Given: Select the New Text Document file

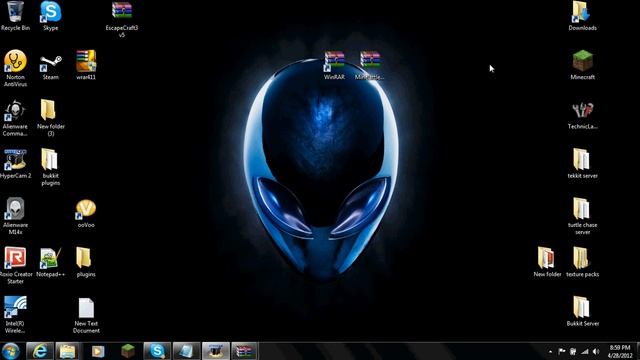Looking at the screenshot, I should (86, 316).
